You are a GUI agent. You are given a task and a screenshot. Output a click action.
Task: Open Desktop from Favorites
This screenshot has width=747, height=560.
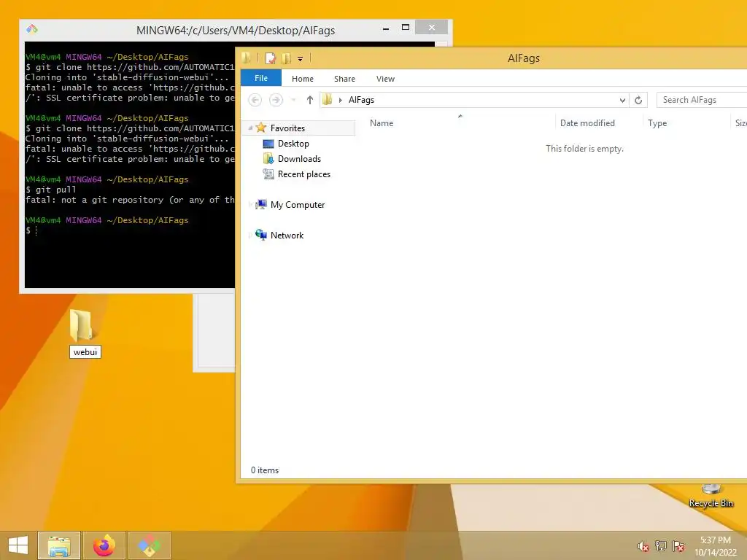point(293,144)
